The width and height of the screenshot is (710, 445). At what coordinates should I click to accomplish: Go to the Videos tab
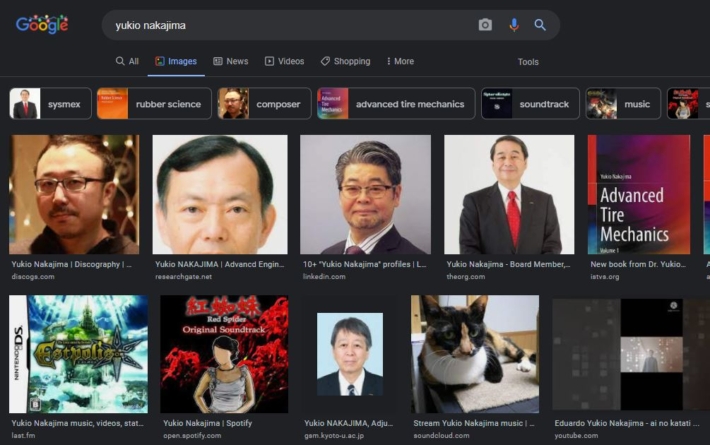click(284, 61)
